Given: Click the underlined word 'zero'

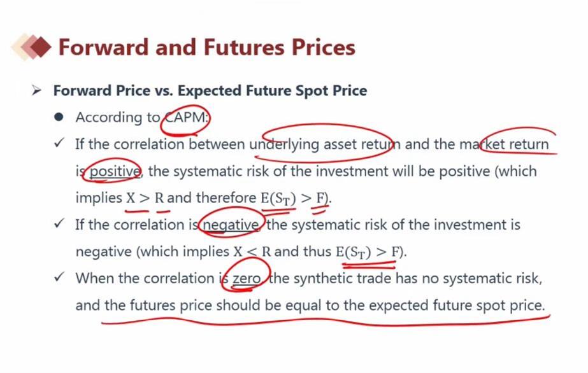Looking at the screenshot, I should [247, 279].
